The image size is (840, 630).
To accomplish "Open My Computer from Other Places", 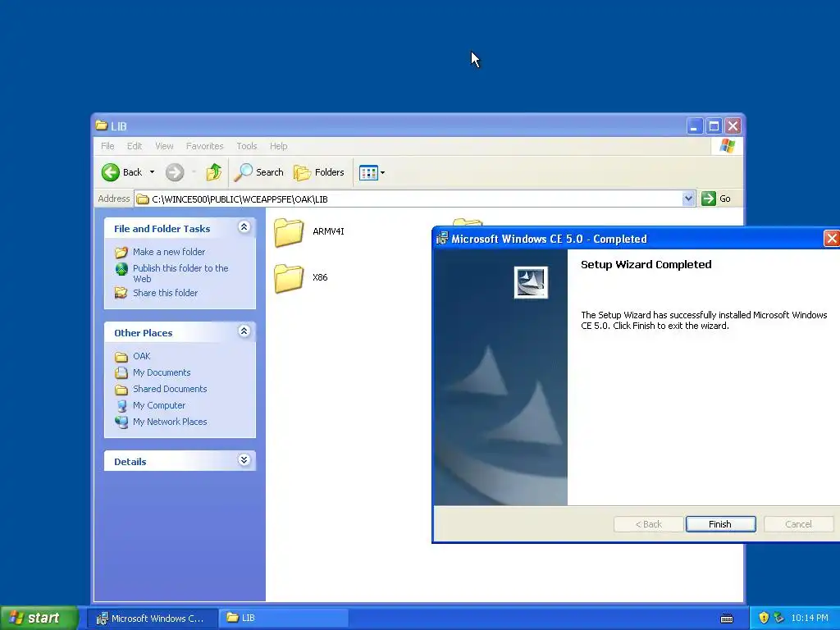I will 159,405.
